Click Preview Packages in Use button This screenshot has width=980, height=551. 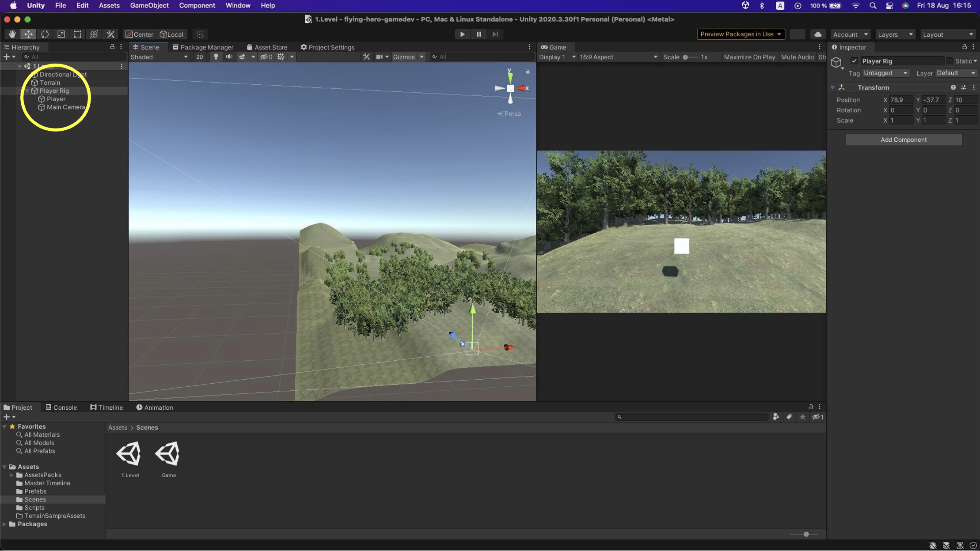[x=741, y=34]
